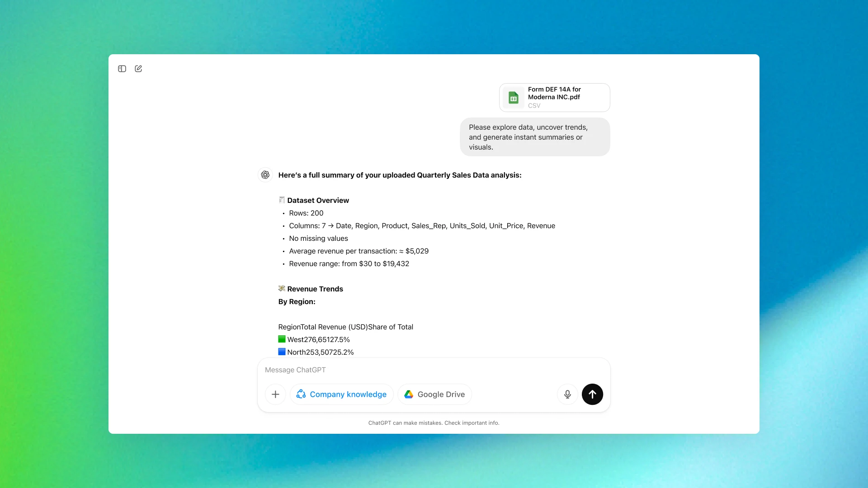Select the user's data exploration message bubble
868x488 pixels.
tap(534, 137)
